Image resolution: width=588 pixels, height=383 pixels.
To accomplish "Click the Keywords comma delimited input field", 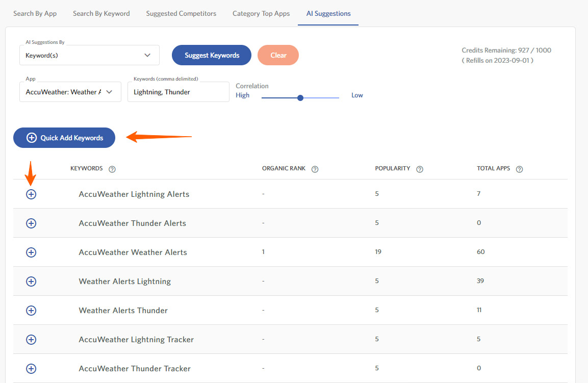I will coord(178,92).
